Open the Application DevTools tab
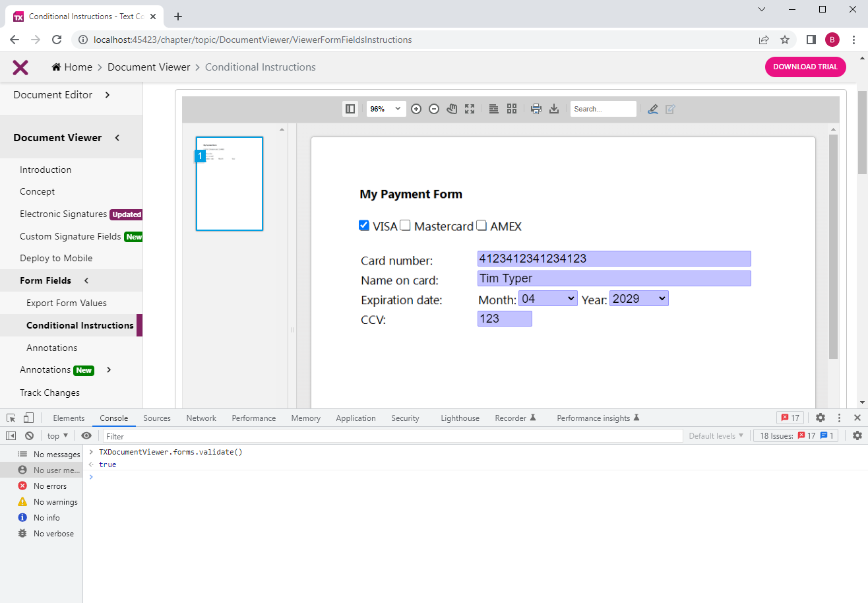 356,418
